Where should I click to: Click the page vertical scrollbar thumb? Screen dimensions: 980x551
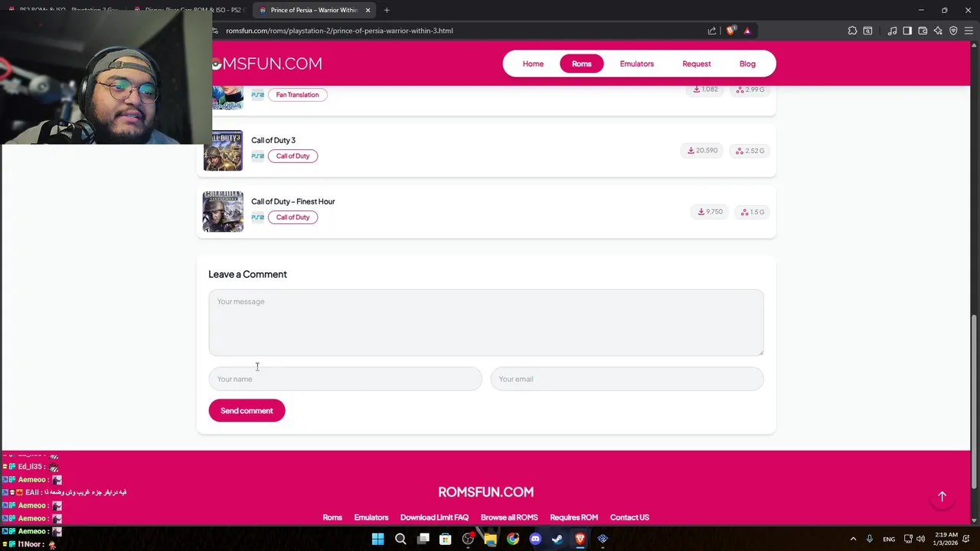pos(974,402)
